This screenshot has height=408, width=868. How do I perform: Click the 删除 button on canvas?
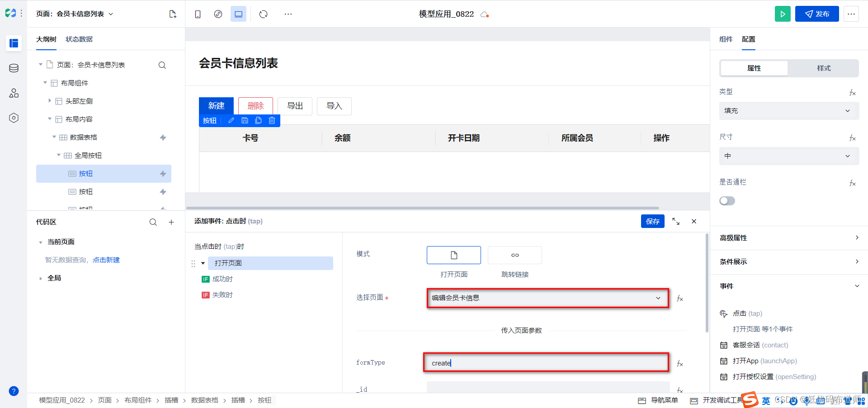[x=255, y=106]
